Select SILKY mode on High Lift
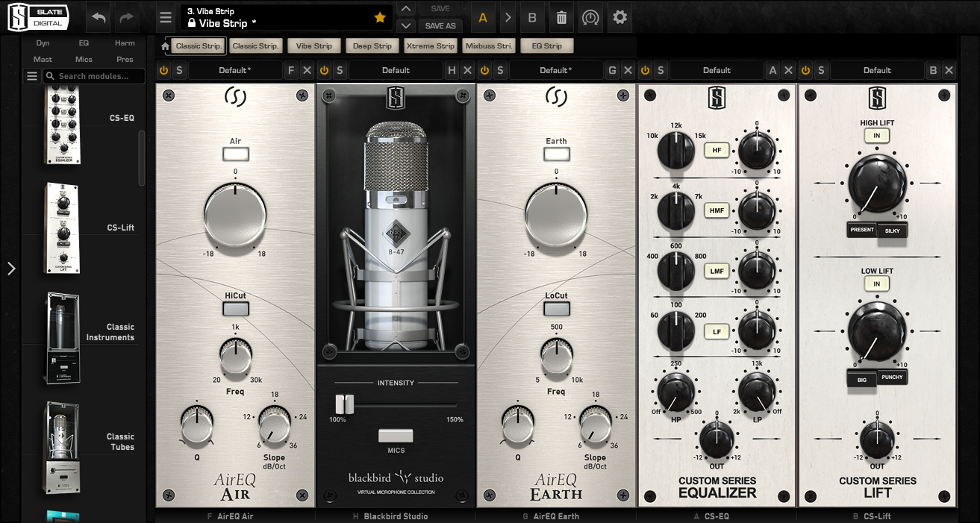Viewport: 980px width, 523px height. tap(893, 230)
